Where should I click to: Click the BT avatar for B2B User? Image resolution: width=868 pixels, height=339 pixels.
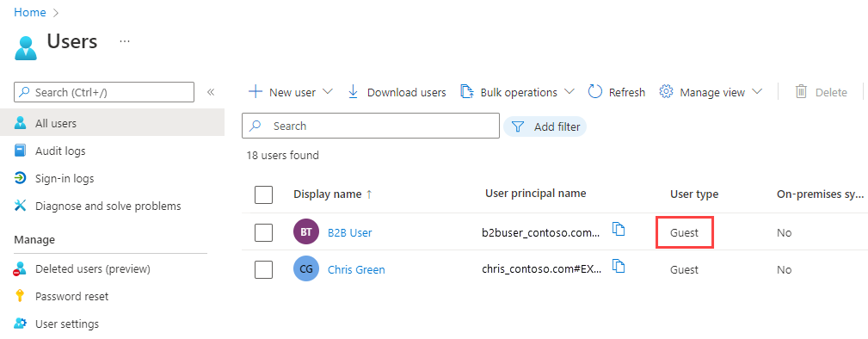tap(306, 232)
